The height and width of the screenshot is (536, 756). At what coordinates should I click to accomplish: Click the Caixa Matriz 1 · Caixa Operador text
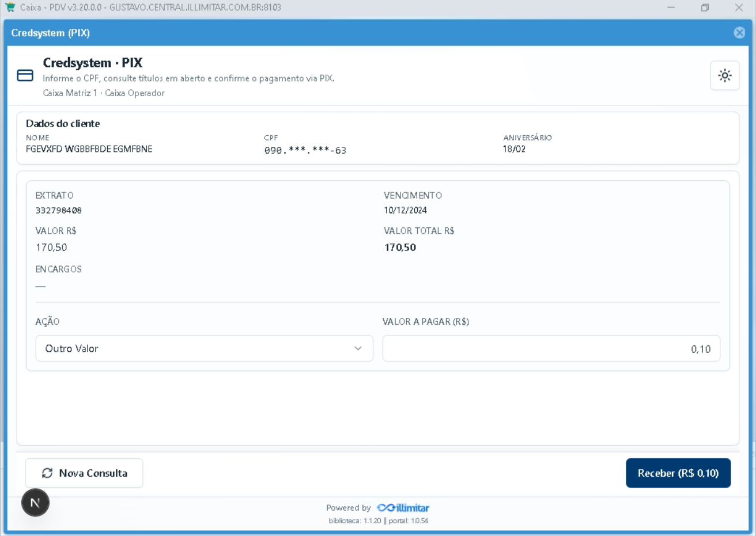104,93
